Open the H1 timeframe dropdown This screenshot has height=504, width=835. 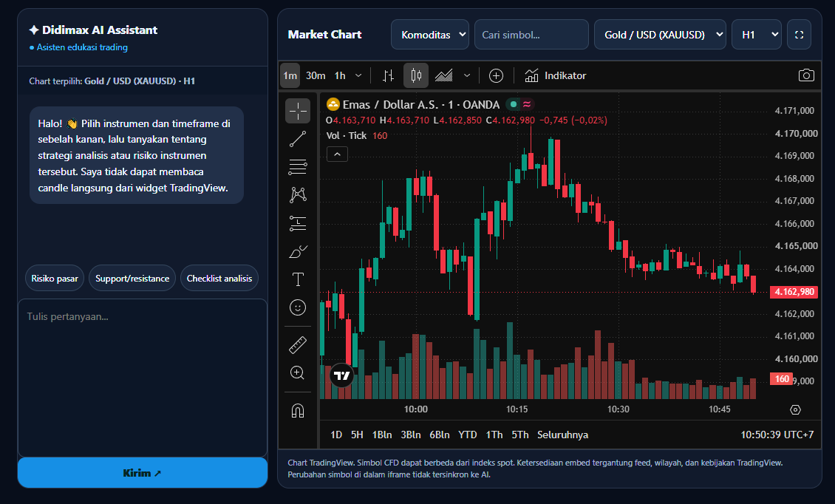click(x=756, y=35)
